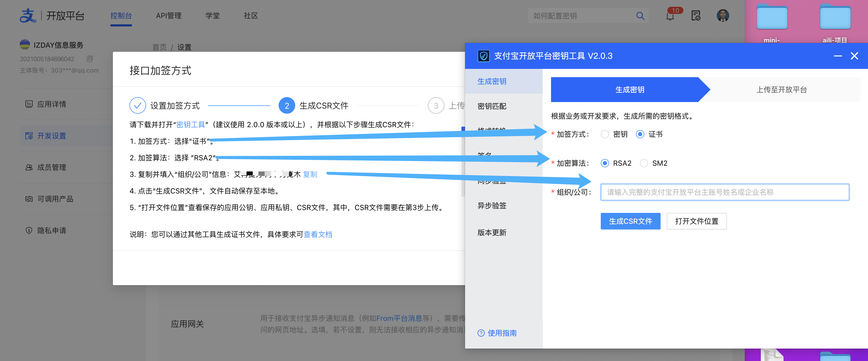Image resolution: width=868 pixels, height=361 pixels.
Task: Click the IZDAY app logo icon
Action: tap(25, 45)
